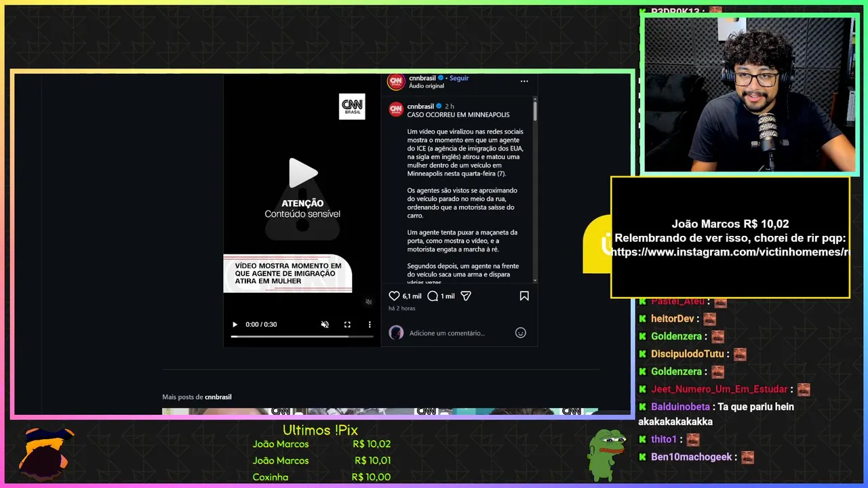This screenshot has width=868, height=488.
Task: Click the cnnbrasil avatar beside the caption
Action: (396, 109)
